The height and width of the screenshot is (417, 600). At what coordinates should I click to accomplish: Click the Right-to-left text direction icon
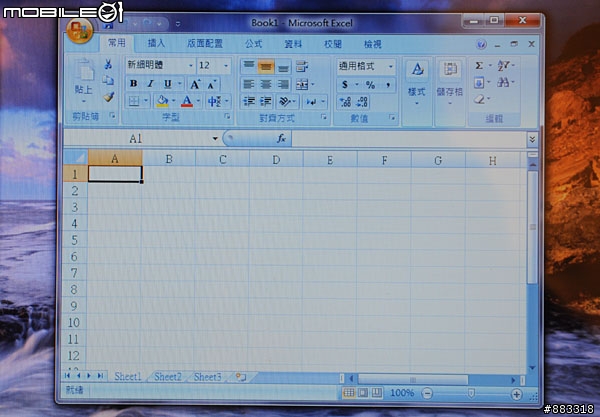pos(311,102)
